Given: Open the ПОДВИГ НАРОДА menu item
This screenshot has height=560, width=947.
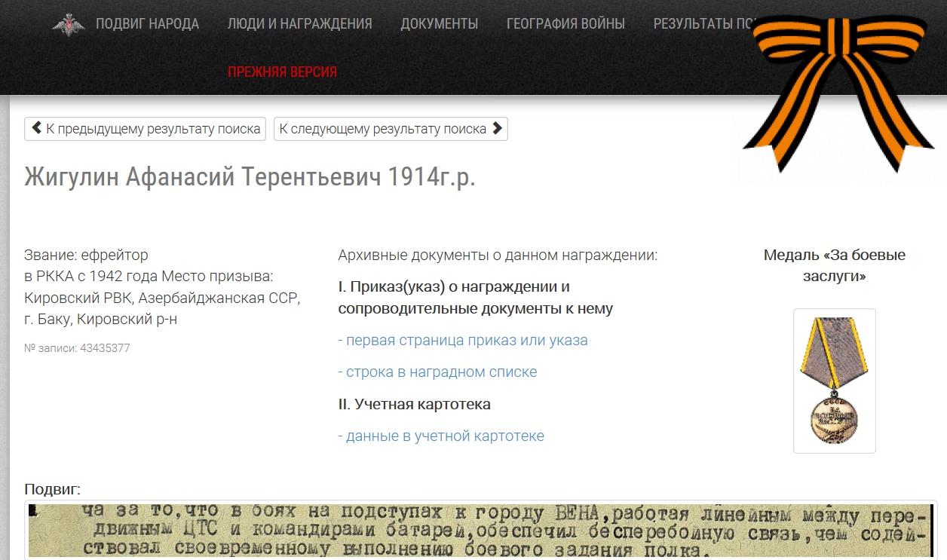Looking at the screenshot, I should coord(147,24).
